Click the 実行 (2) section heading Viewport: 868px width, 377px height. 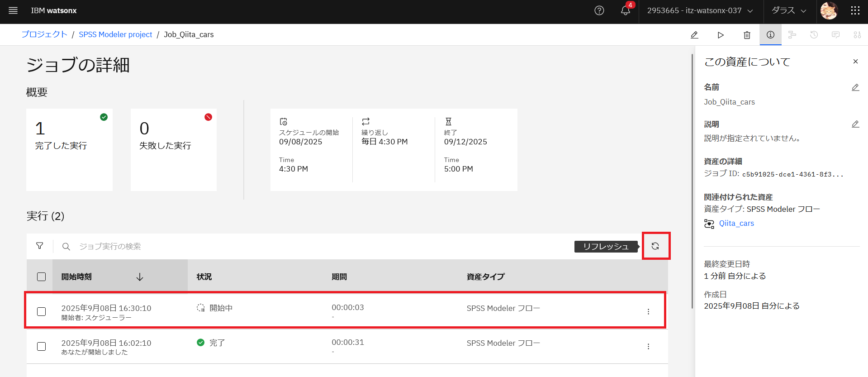pyautogui.click(x=45, y=216)
